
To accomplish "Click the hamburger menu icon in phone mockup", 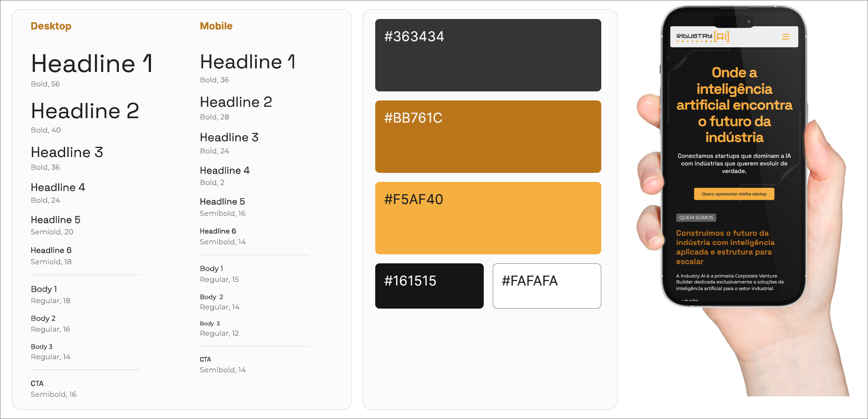I will 786,37.
